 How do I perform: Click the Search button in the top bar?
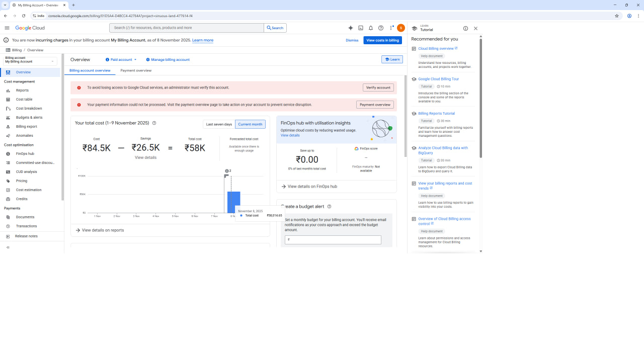coord(275,28)
